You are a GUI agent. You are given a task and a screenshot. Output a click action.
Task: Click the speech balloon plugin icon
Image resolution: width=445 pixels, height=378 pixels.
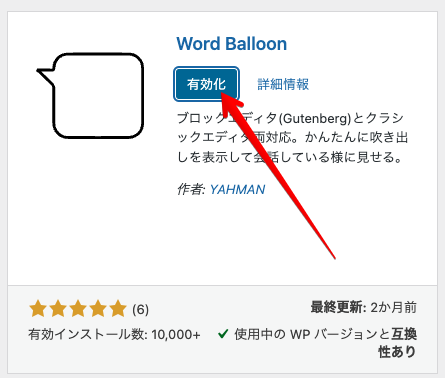tap(90, 96)
